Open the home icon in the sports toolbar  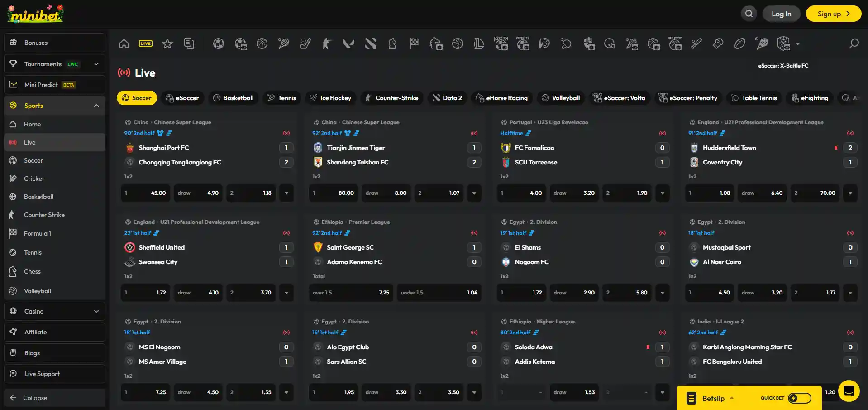coord(124,43)
